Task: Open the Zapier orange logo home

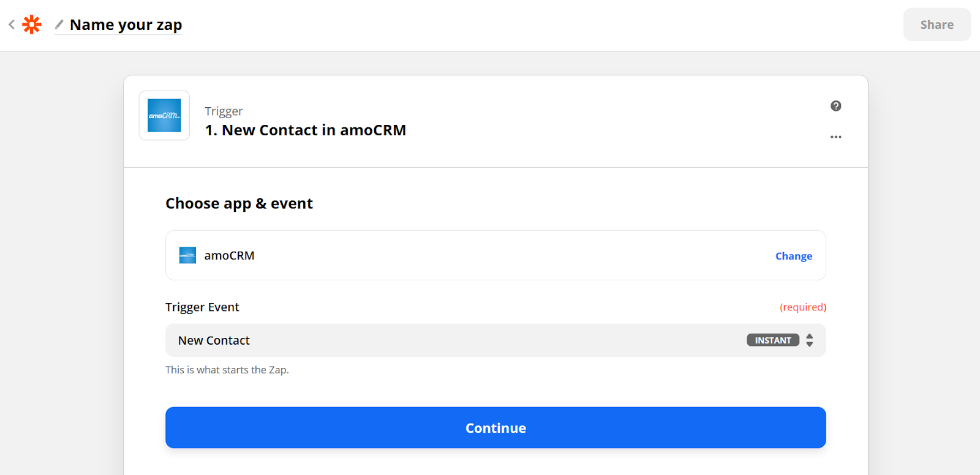Action: click(x=32, y=24)
